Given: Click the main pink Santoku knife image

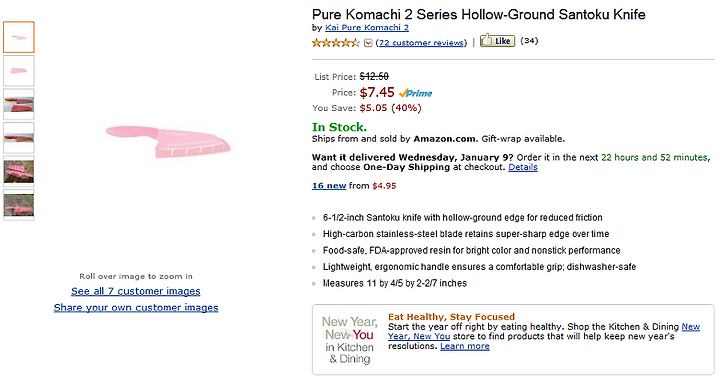Looking at the screenshot, I should pyautogui.click(x=168, y=142).
